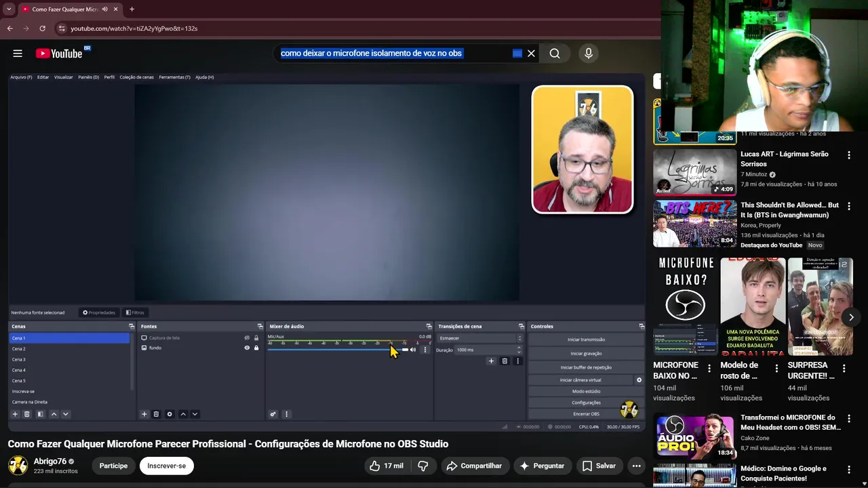This screenshot has height=488, width=868.
Task: Open the Visualizar menu
Action: pos(64,77)
